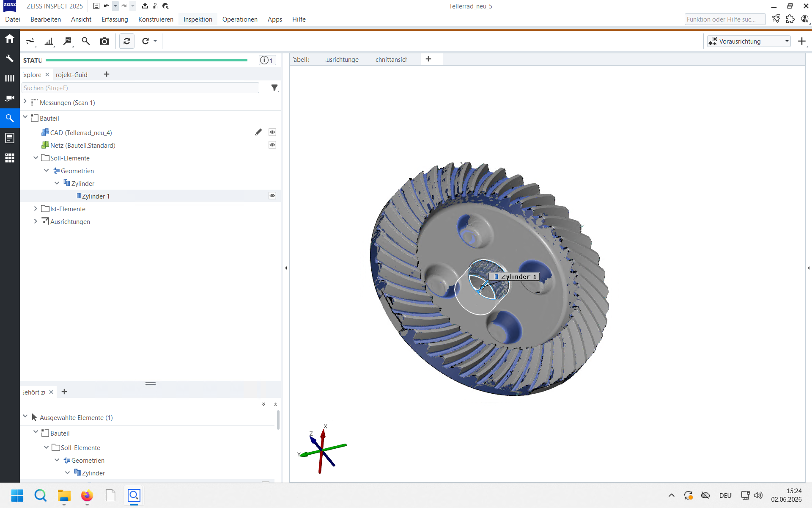Open the puzzle piece add-ons icon
The height and width of the screenshot is (508, 812).
pyautogui.click(x=790, y=19)
